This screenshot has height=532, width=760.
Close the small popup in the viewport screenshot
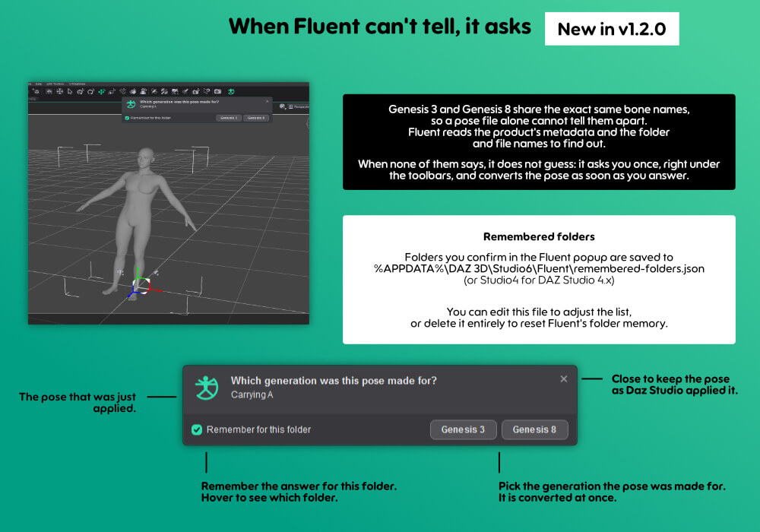(267, 101)
